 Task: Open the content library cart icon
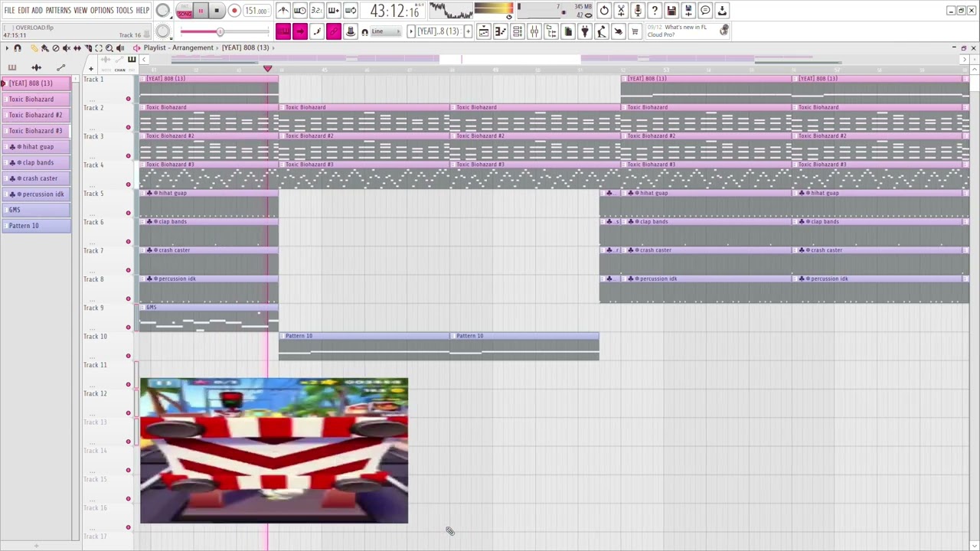(634, 31)
